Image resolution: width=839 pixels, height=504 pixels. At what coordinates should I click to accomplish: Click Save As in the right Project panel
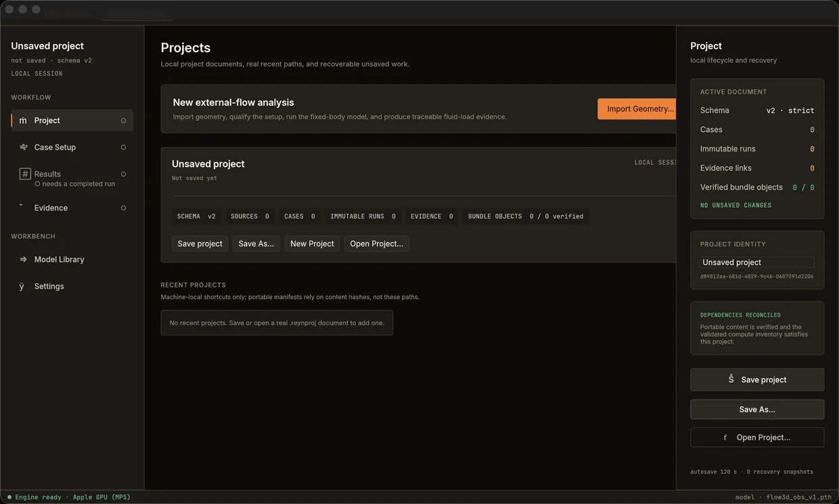(757, 409)
